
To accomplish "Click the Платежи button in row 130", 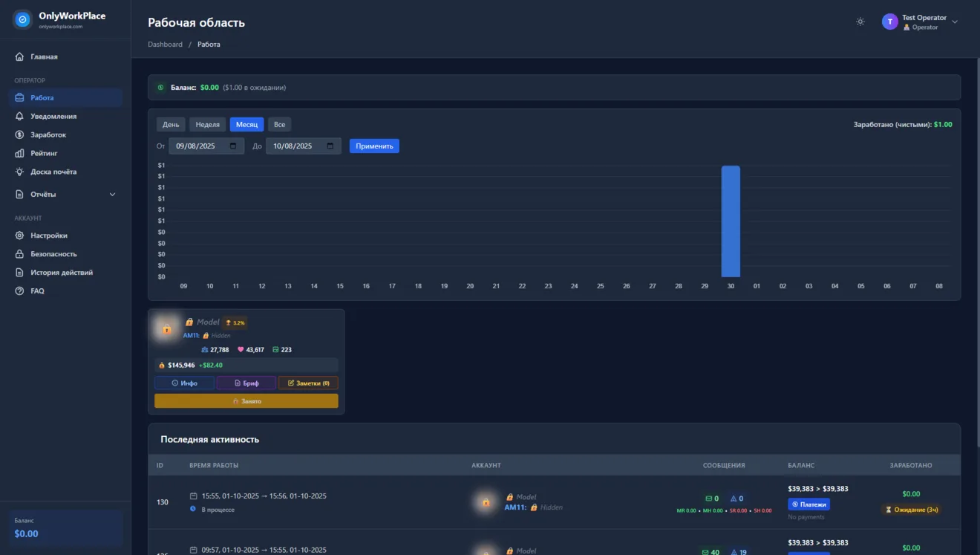I will coord(809,504).
